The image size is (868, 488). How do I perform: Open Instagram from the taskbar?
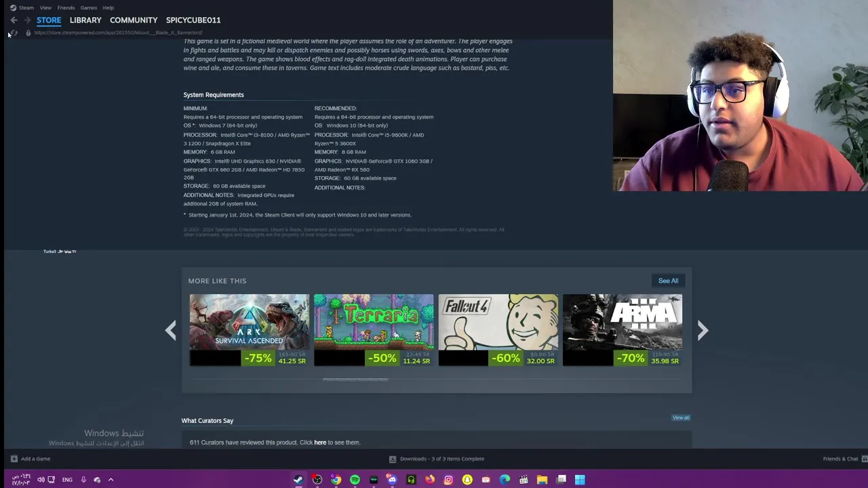[448, 480]
